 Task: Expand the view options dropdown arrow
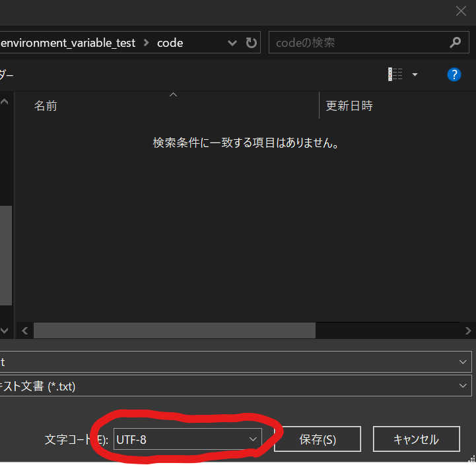[415, 75]
